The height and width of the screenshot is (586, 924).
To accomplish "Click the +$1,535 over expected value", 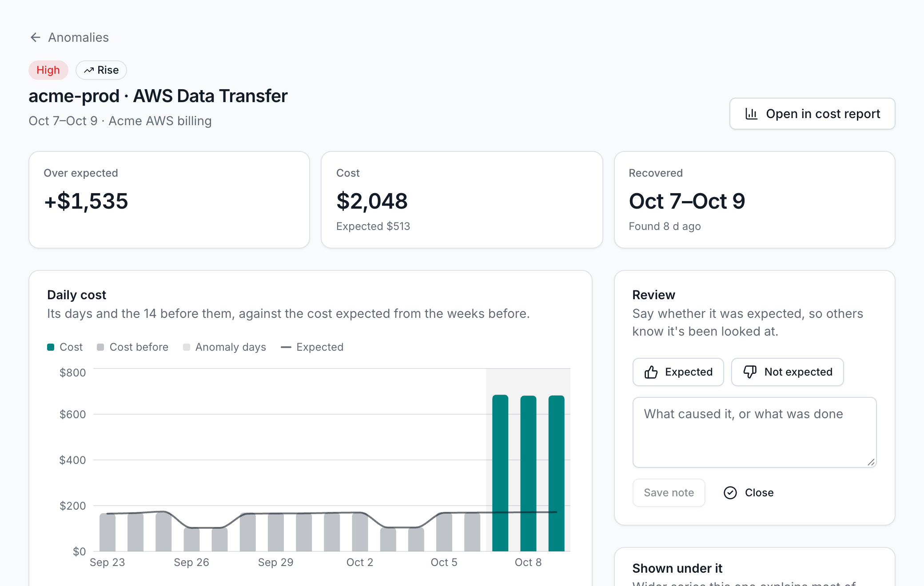I will coord(86,201).
